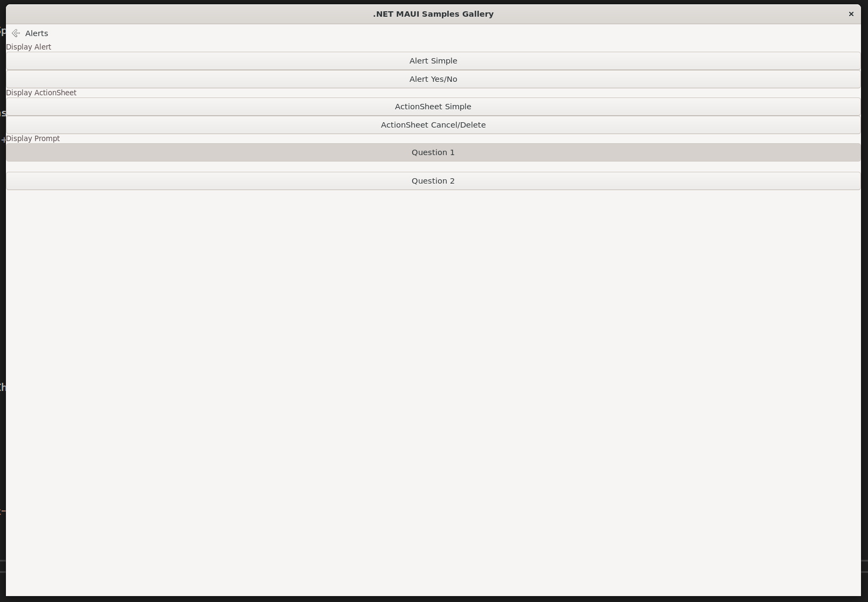Open the Alert Yes/No dialog
Image resolution: width=868 pixels, height=602 pixels.
tap(433, 79)
